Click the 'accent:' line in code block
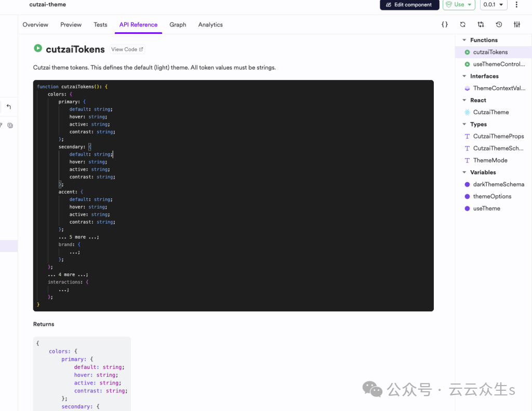This screenshot has width=532, height=411. click(71, 192)
